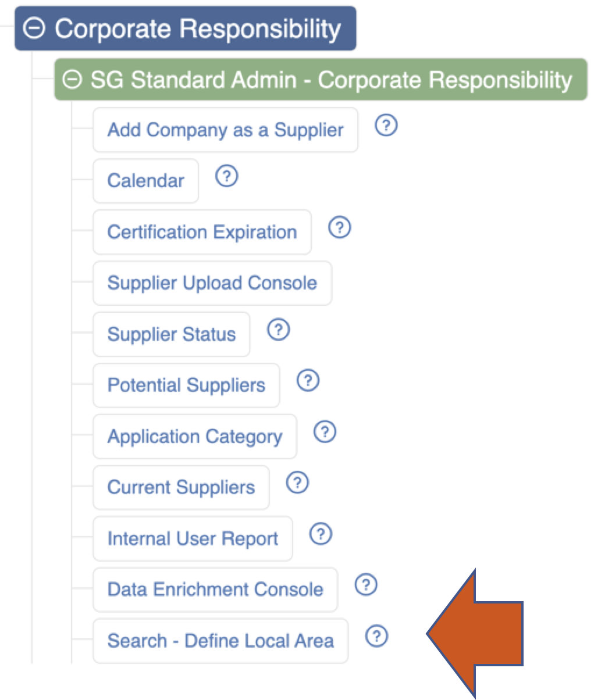This screenshot has height=700, width=612.
Task: Open Add Company as a Supplier
Action: (x=225, y=130)
